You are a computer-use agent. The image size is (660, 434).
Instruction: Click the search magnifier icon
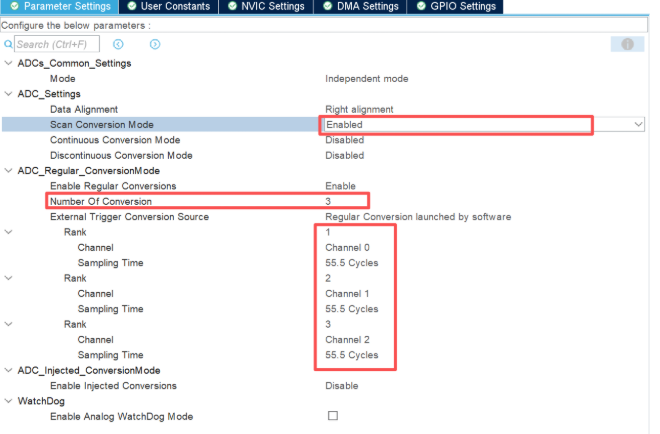click(x=8, y=44)
